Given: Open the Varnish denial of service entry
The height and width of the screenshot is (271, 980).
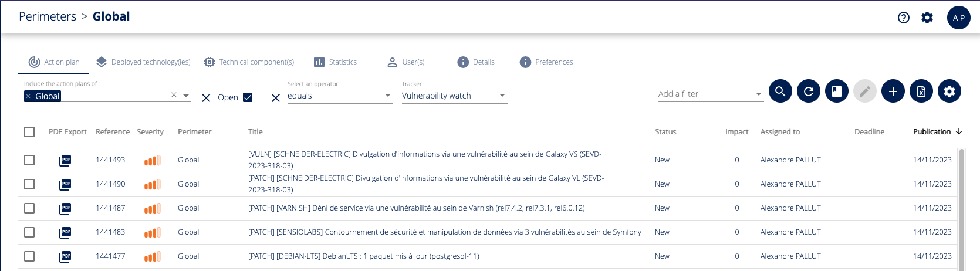Looking at the screenshot, I should (x=416, y=208).
